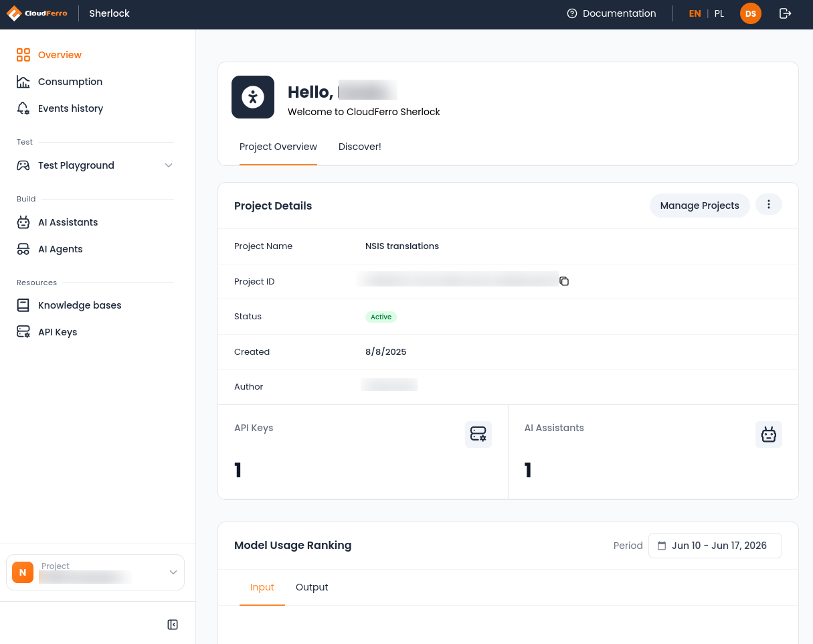Click the CloudFerro logo
The width and height of the screenshot is (813, 644).
[37, 13]
